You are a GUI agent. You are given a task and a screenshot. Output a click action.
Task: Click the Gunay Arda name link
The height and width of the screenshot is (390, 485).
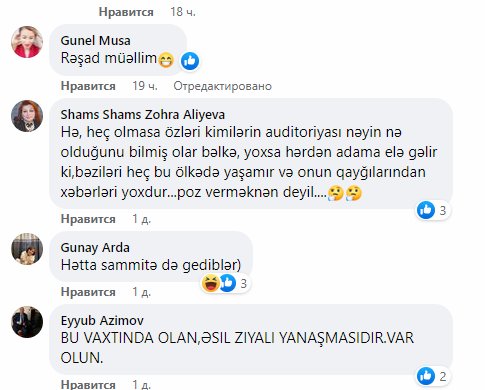pyautogui.click(x=95, y=248)
